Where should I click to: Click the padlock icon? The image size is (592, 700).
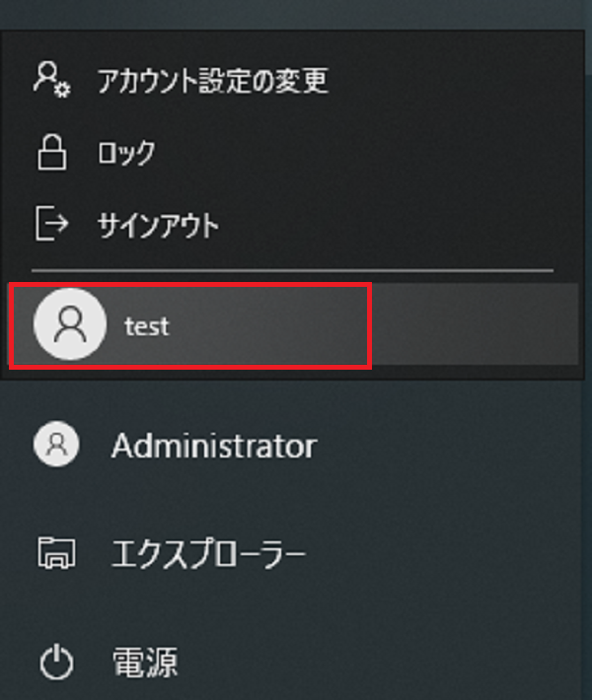50,153
